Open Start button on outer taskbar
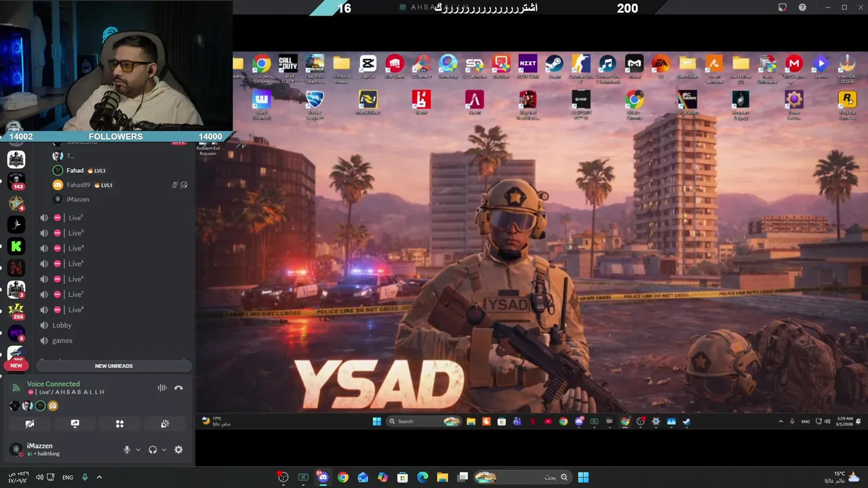 click(x=583, y=477)
